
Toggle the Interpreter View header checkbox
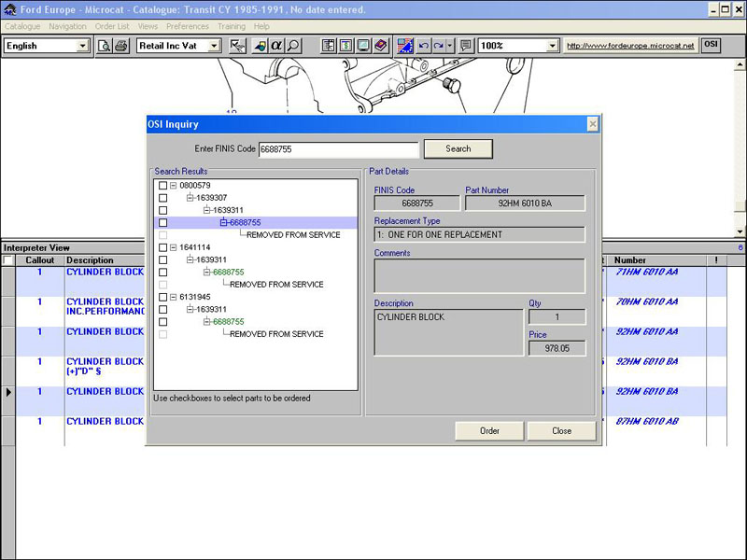click(7, 260)
